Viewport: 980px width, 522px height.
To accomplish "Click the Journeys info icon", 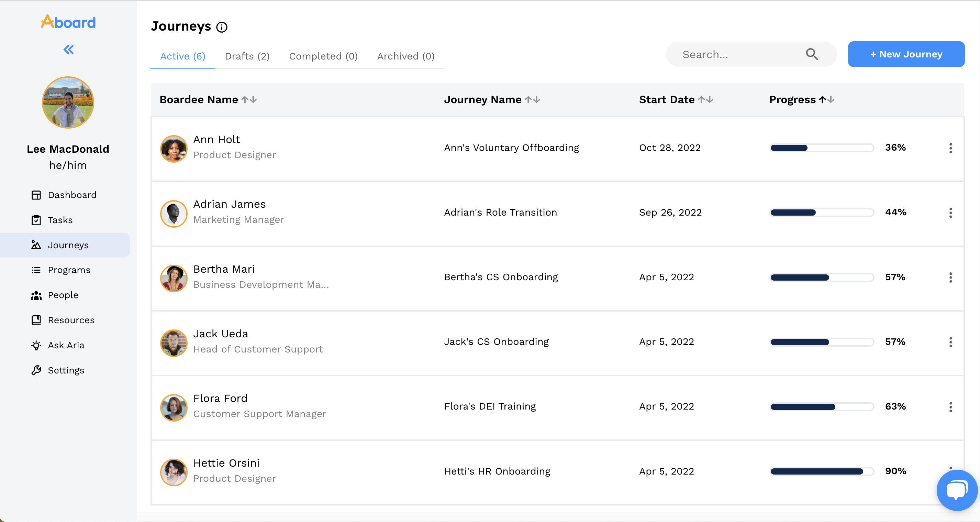I will pos(222,27).
